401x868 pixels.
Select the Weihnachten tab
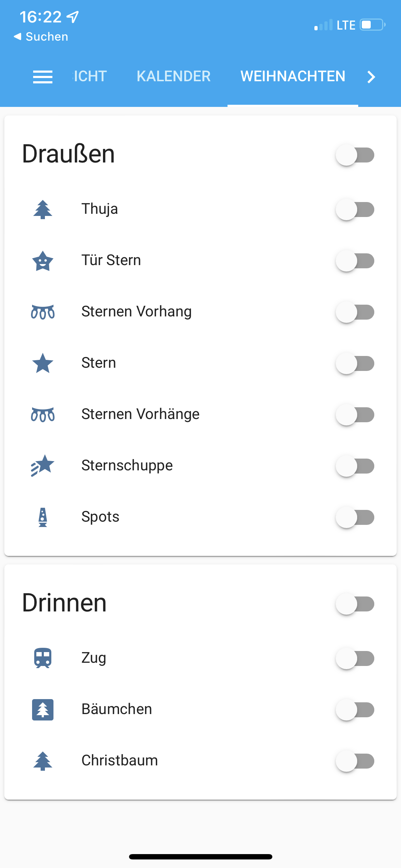(293, 76)
